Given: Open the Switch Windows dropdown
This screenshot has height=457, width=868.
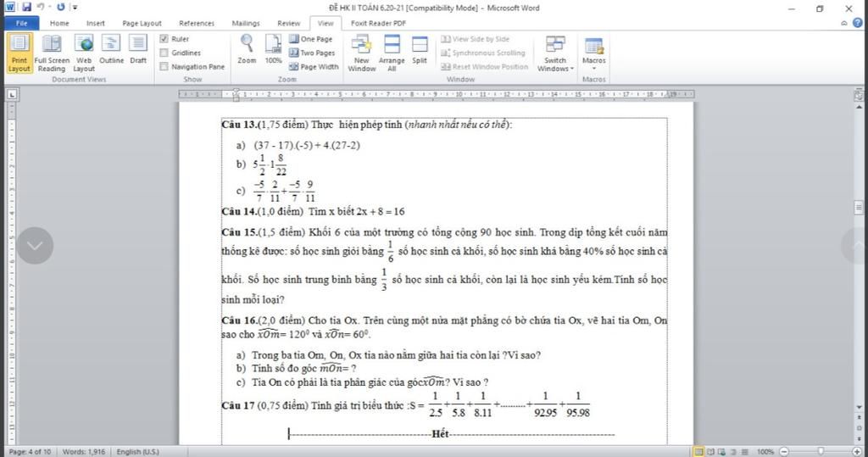Looking at the screenshot, I should [555, 53].
